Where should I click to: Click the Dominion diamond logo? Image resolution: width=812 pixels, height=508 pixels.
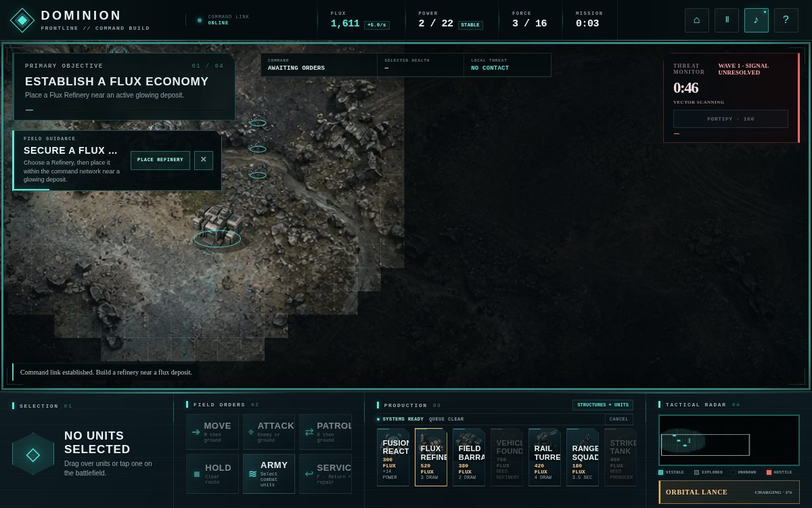(x=22, y=20)
